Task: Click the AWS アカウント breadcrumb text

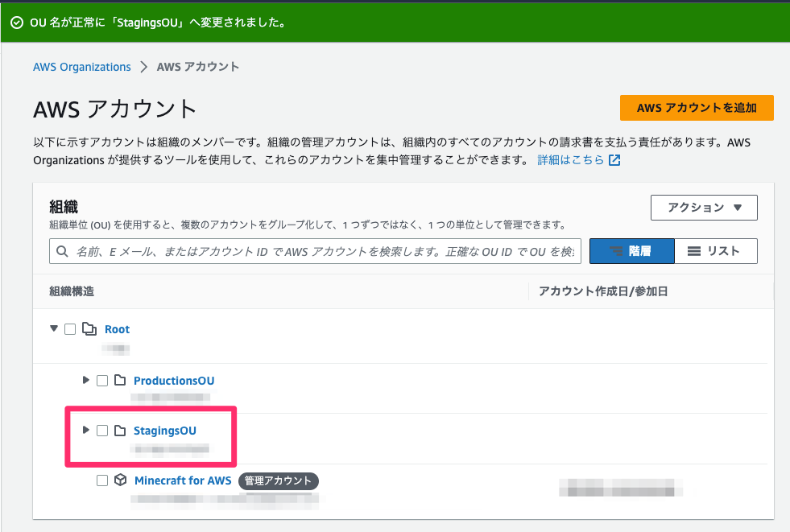Action: (x=198, y=67)
